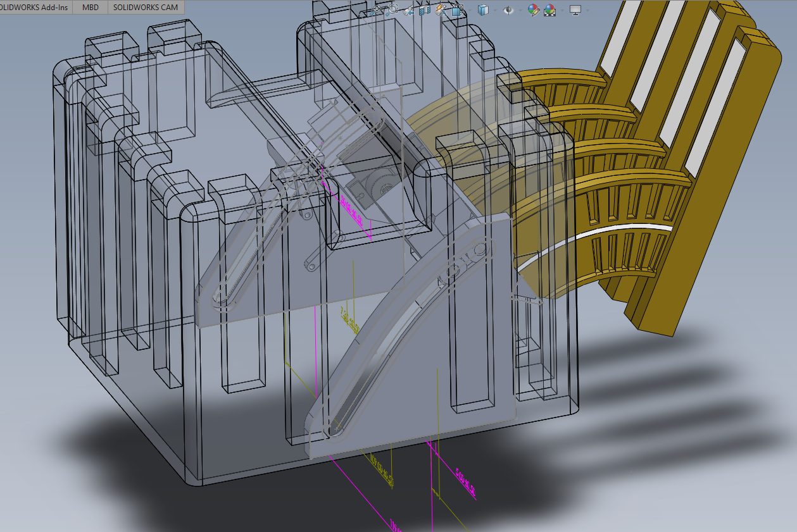Click the Edit Appearance icon

[534, 10]
